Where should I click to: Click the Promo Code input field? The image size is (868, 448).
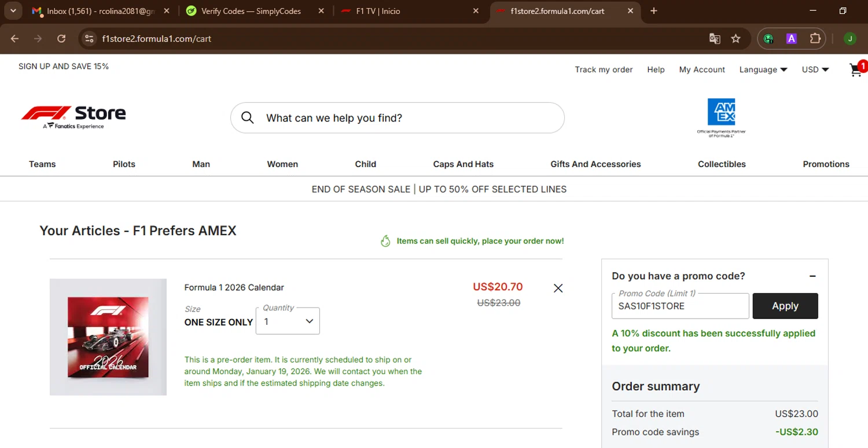(x=680, y=306)
